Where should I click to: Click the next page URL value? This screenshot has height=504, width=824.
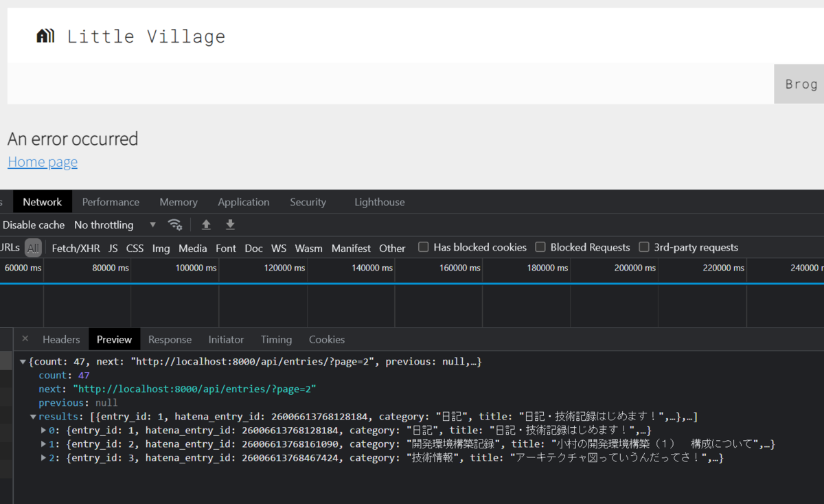point(194,389)
